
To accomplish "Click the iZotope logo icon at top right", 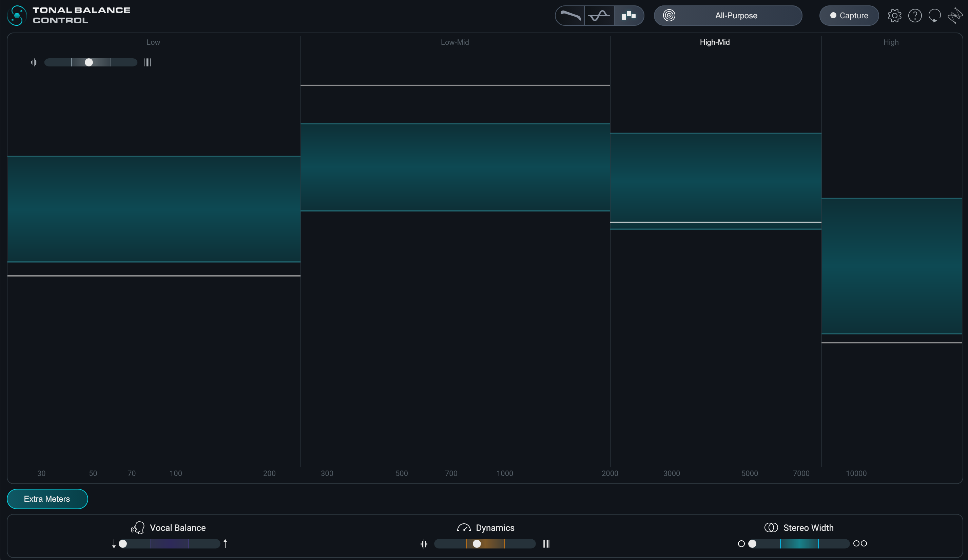I will (x=954, y=16).
